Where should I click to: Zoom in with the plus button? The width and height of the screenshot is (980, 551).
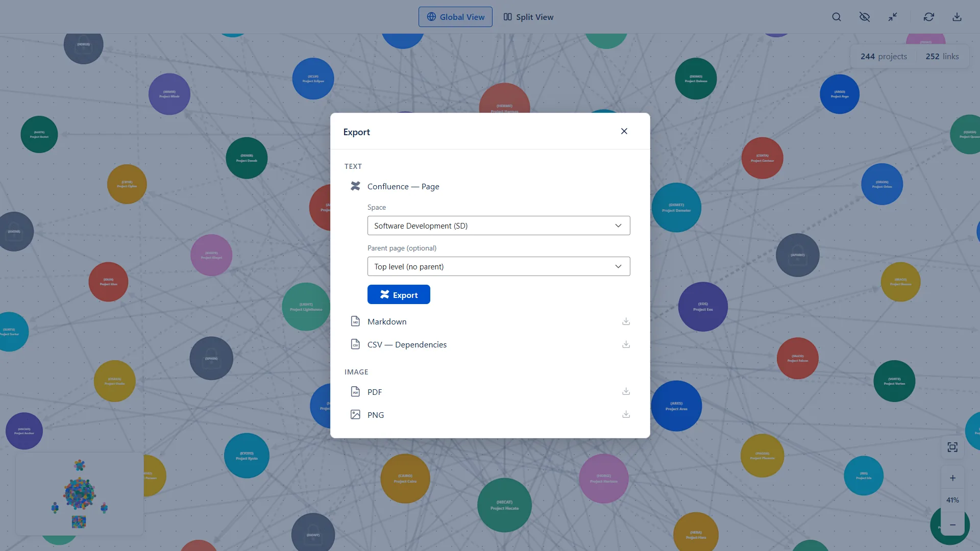pyautogui.click(x=952, y=478)
